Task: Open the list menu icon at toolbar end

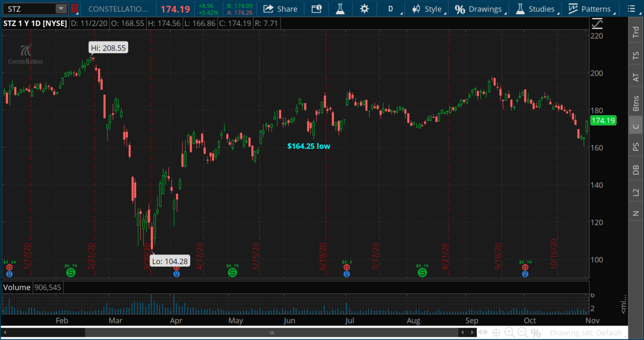Action: [x=631, y=9]
